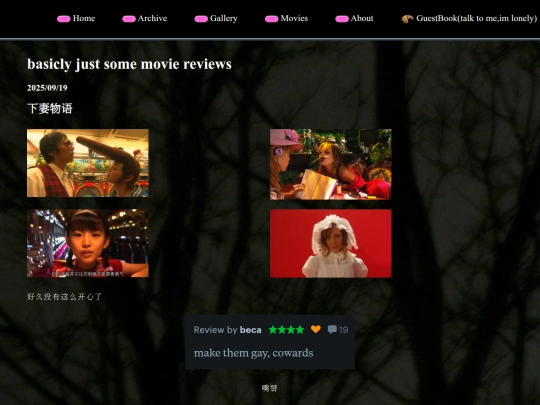Click the pink pill icon beside About
540x405 pixels.
pos(342,19)
